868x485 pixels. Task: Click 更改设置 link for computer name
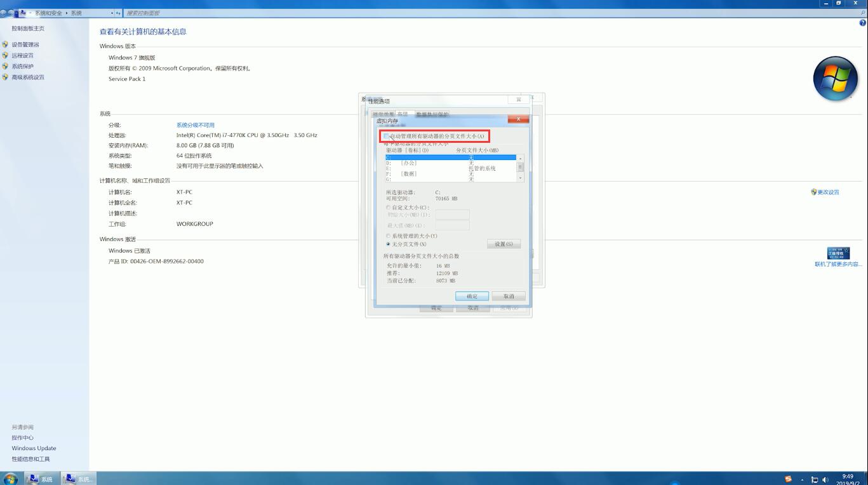[828, 192]
